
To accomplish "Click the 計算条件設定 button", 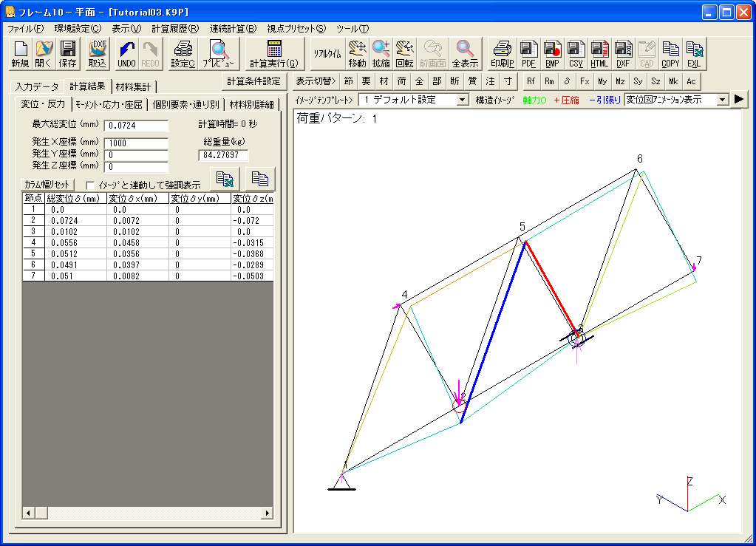I will 255,81.
